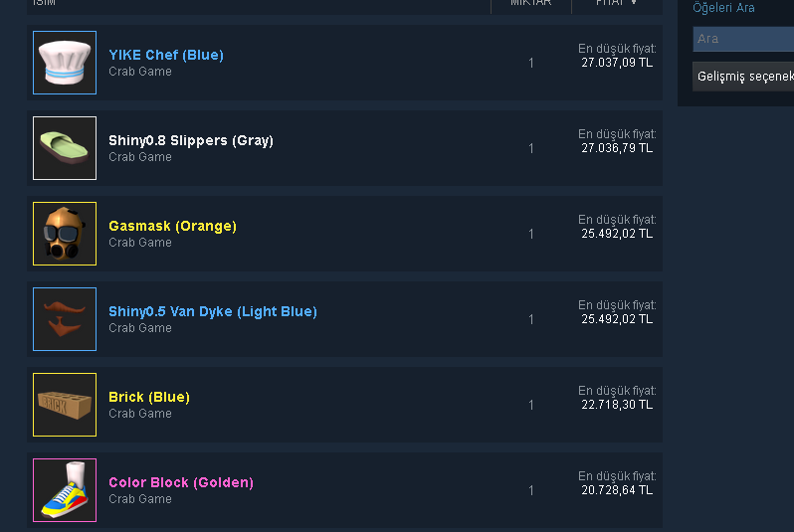
Task: Open the Shiny0.5 Van Dyke (Light Blue) listing
Action: coord(213,311)
